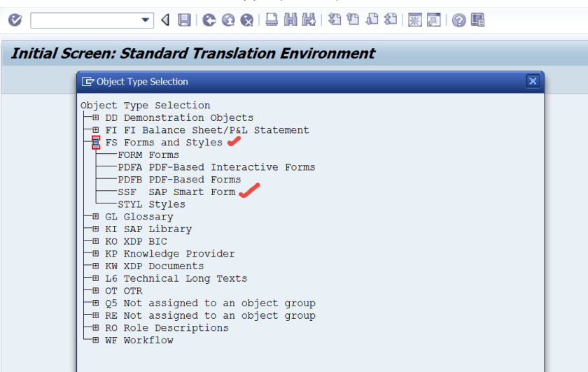Click inside the command input field
The height and width of the screenshot is (372, 588).
(x=85, y=20)
